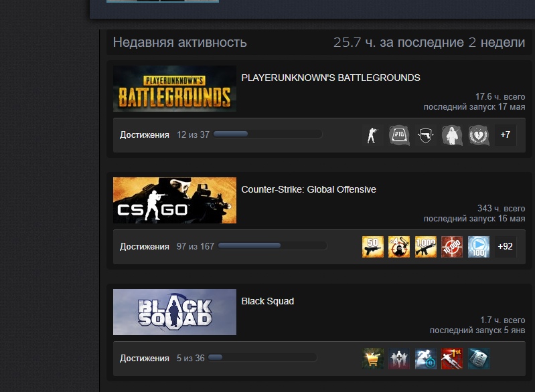Select the CS:GO 10,000 crosshair achievement icon
535x392 pixels.
pyautogui.click(x=452, y=247)
